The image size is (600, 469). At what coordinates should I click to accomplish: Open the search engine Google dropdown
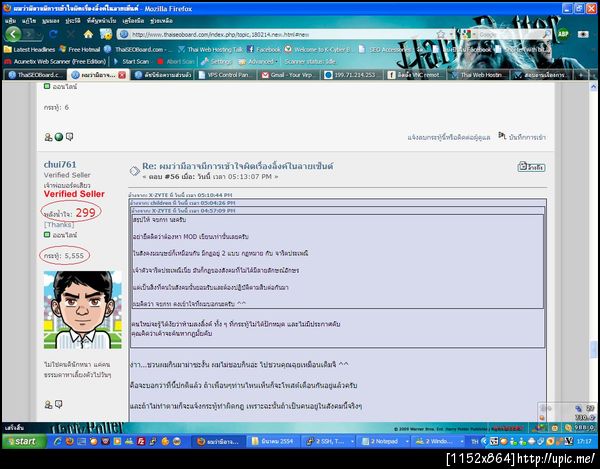coord(467,34)
